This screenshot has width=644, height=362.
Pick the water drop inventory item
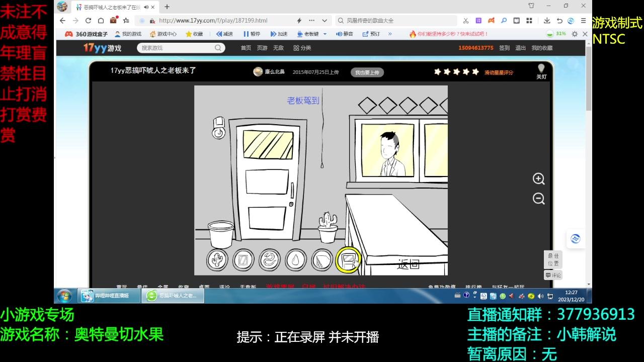(x=295, y=260)
